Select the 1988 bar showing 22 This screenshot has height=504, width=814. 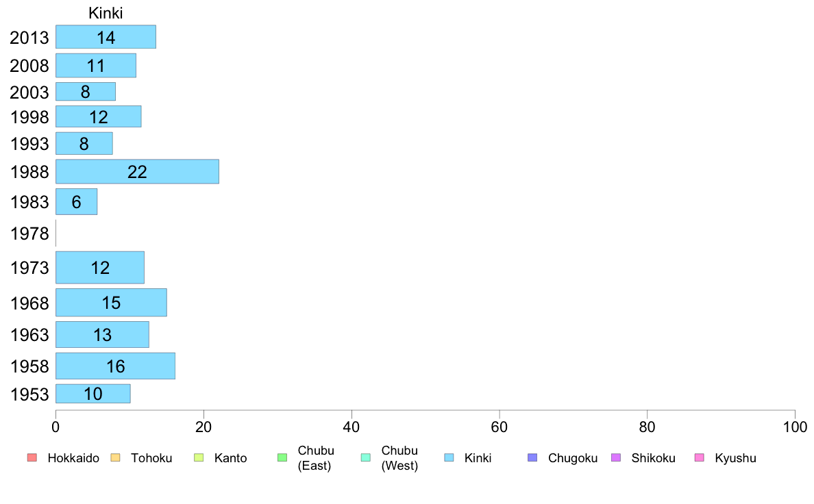tap(138, 172)
